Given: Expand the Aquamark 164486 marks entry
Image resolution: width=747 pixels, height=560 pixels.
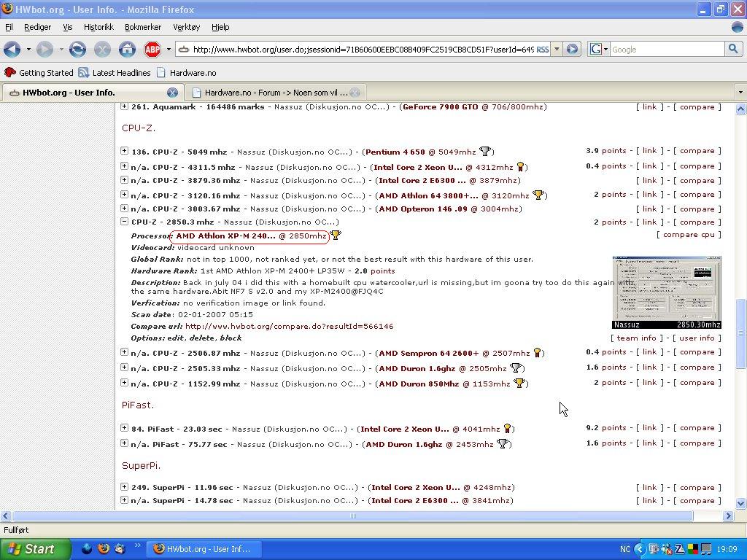Looking at the screenshot, I should click(x=124, y=106).
